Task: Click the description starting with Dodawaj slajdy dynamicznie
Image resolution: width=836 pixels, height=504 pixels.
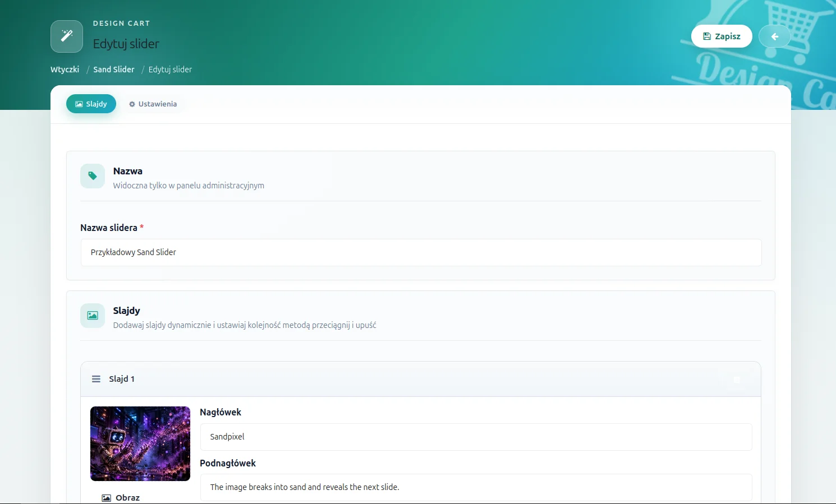Action: 245,325
